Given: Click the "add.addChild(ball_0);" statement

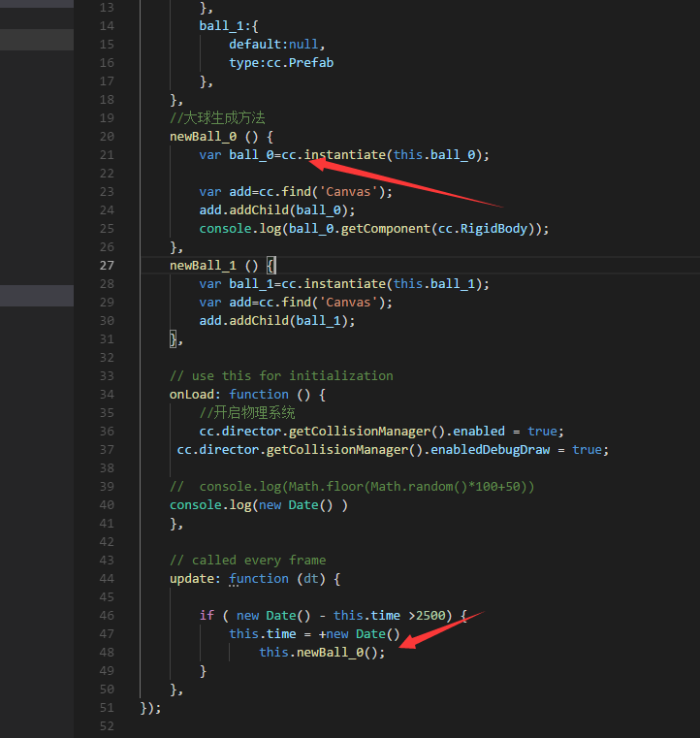Looking at the screenshot, I should click(277, 209).
